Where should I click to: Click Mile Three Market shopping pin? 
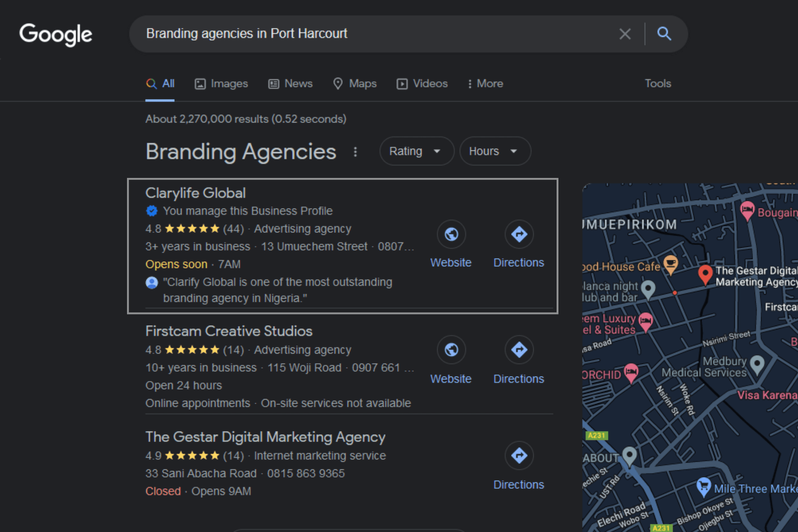coord(703,487)
